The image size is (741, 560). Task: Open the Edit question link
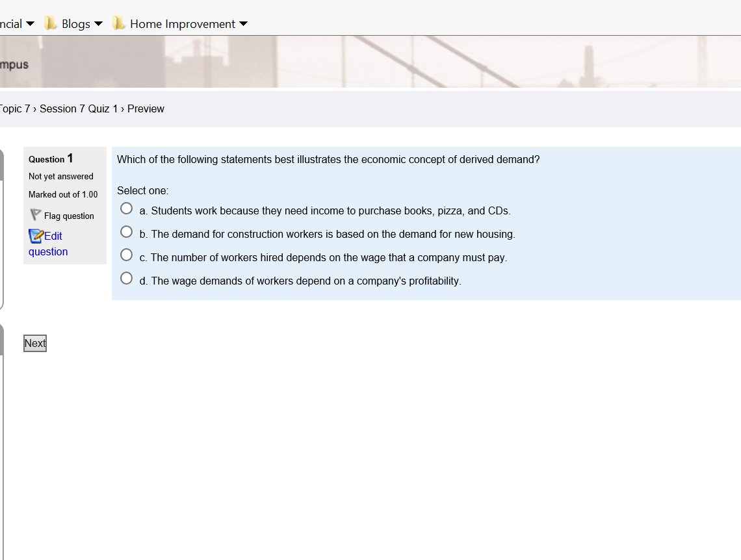pyautogui.click(x=47, y=244)
